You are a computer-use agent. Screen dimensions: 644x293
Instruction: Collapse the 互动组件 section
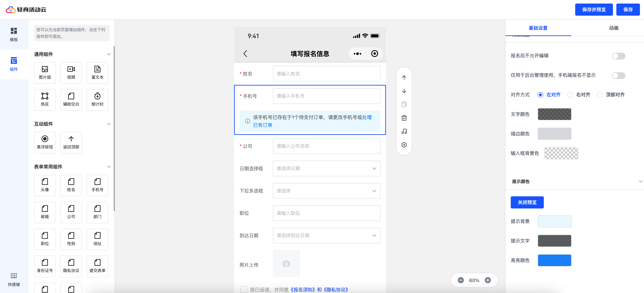[x=108, y=124]
